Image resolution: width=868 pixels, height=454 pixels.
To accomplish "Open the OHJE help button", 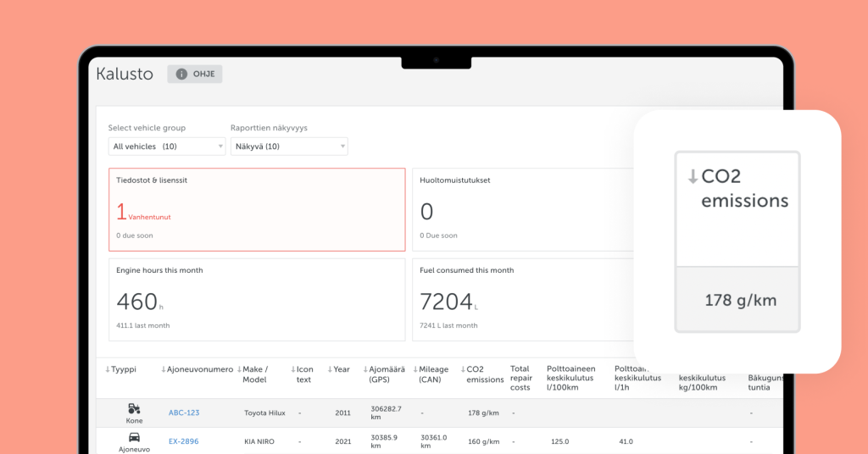I will (195, 75).
